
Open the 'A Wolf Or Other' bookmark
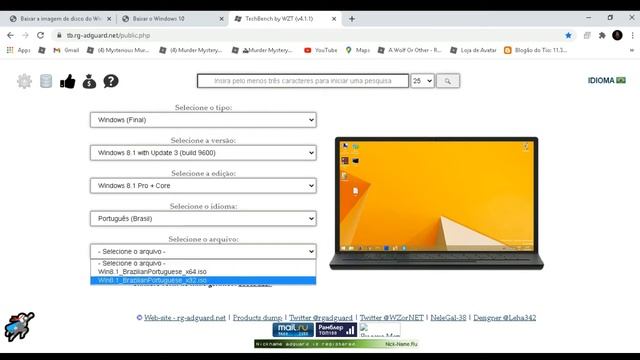coord(410,50)
